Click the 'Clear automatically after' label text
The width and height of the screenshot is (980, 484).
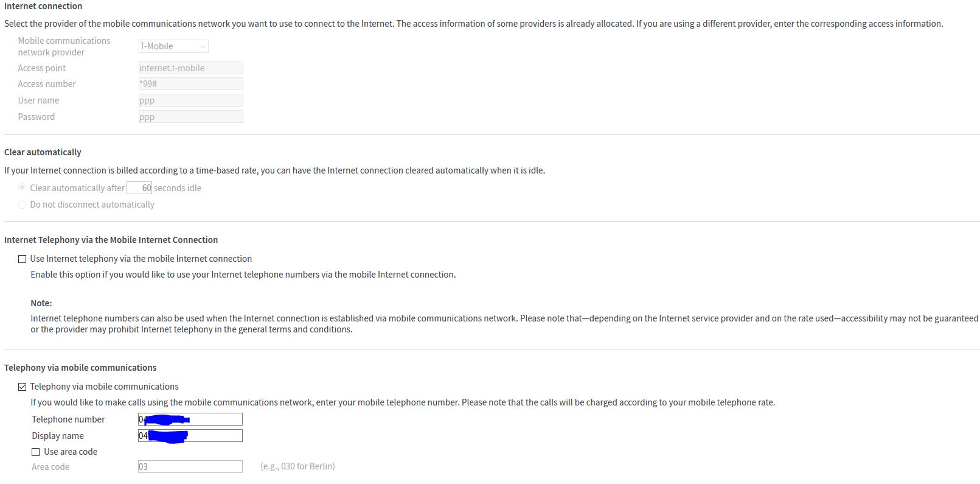coord(77,188)
